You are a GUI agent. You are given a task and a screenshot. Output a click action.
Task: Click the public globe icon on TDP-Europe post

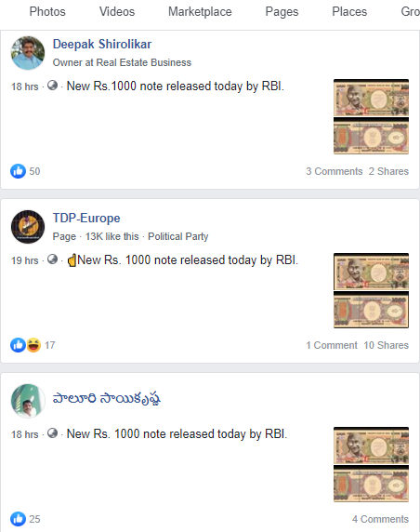(52, 259)
